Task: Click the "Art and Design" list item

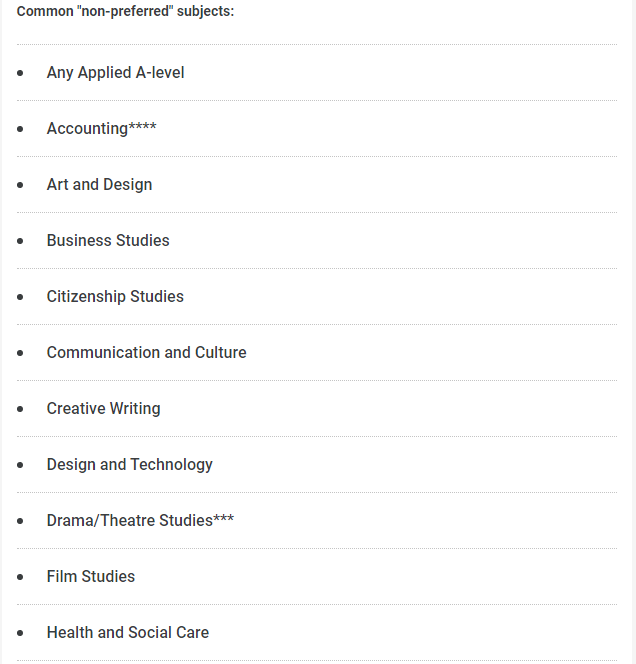Action: click(99, 185)
